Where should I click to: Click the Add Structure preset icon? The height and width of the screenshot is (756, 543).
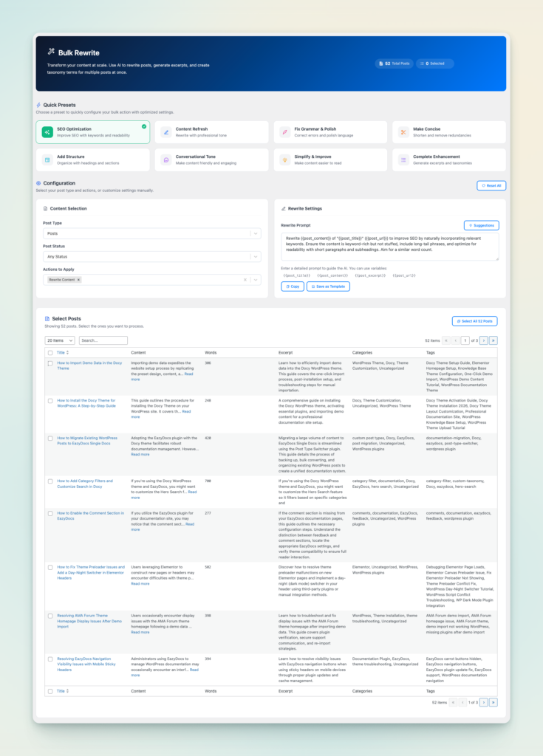pyautogui.click(x=47, y=159)
